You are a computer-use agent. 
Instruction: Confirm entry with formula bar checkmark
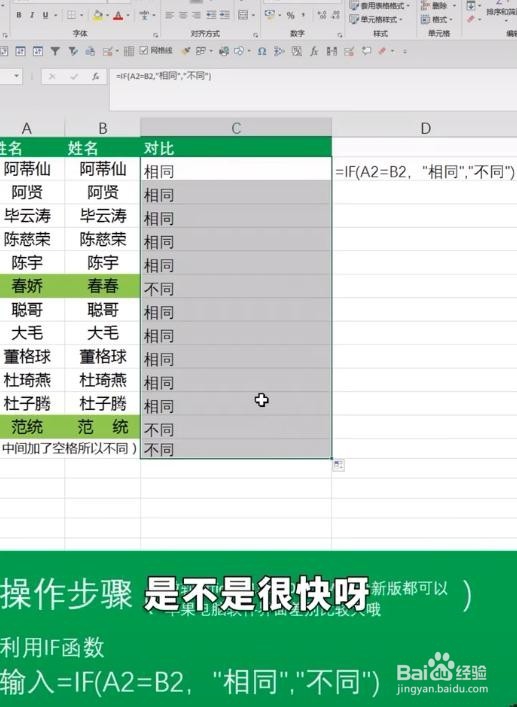click(74, 77)
